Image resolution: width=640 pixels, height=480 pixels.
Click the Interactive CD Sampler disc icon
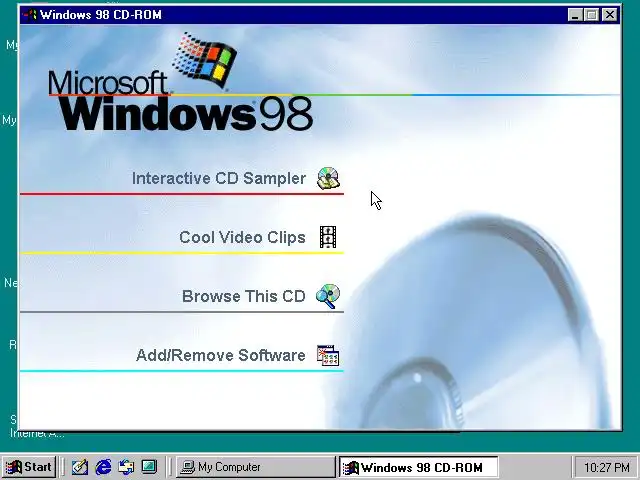pyautogui.click(x=328, y=178)
